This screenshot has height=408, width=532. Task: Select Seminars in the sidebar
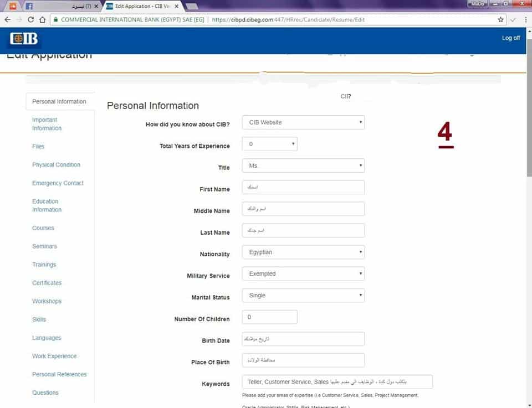[x=44, y=246]
